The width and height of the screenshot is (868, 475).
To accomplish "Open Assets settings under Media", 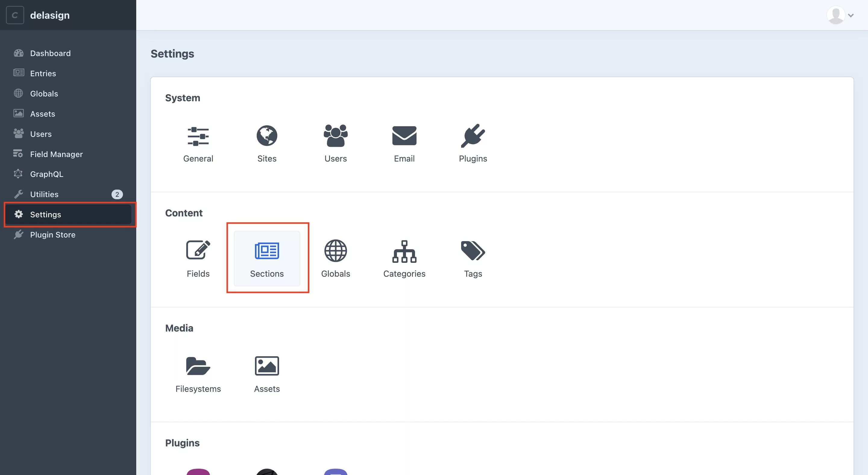I will [267, 374].
